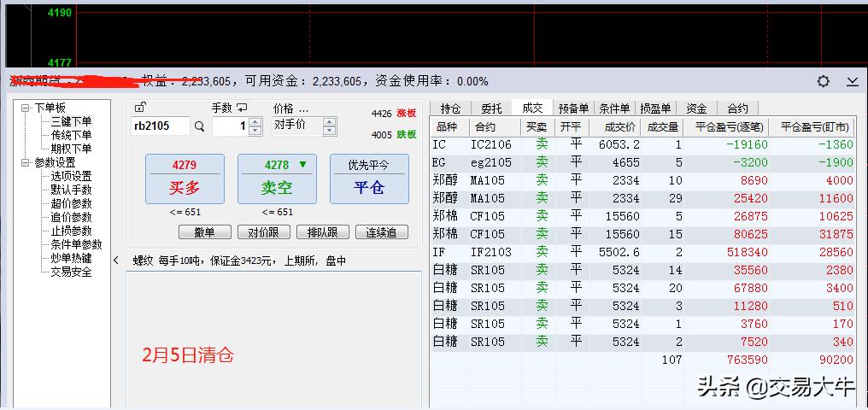Screen dimensions: 868x410
Task: Click the lock icon above the contract field
Action: (140, 108)
